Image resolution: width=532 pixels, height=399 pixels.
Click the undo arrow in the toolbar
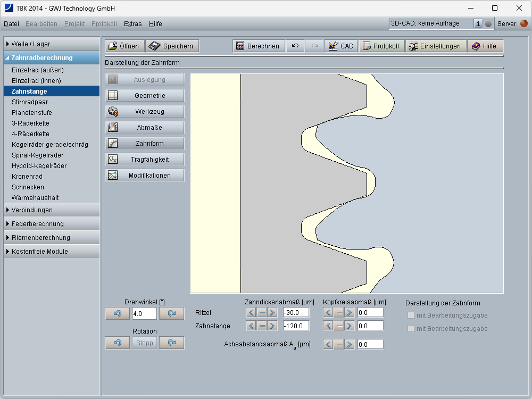(x=295, y=46)
